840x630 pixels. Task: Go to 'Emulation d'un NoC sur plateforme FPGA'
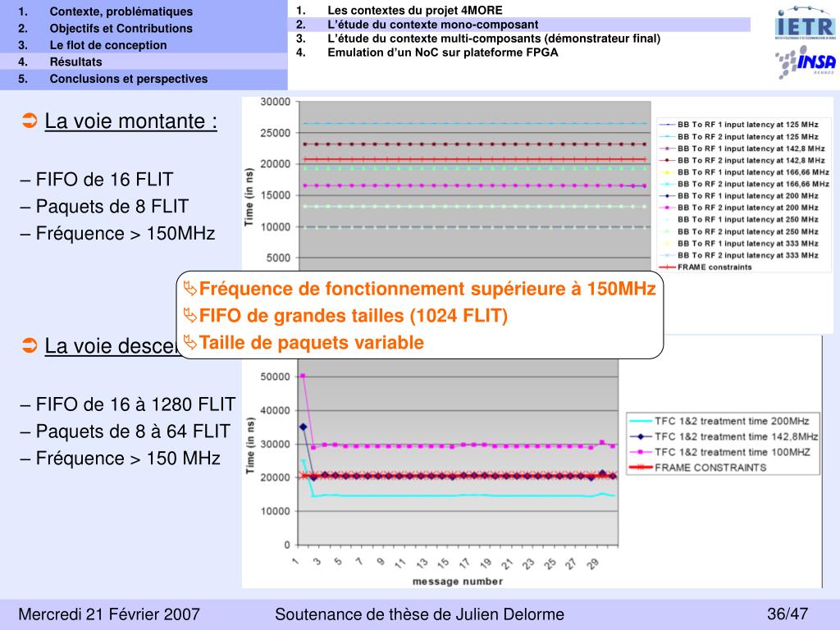pyautogui.click(x=443, y=52)
